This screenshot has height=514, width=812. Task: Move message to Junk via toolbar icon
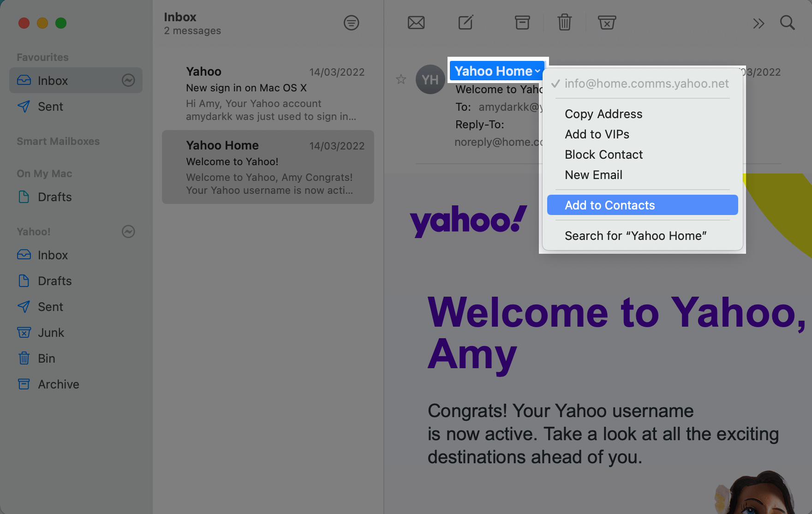(x=607, y=23)
